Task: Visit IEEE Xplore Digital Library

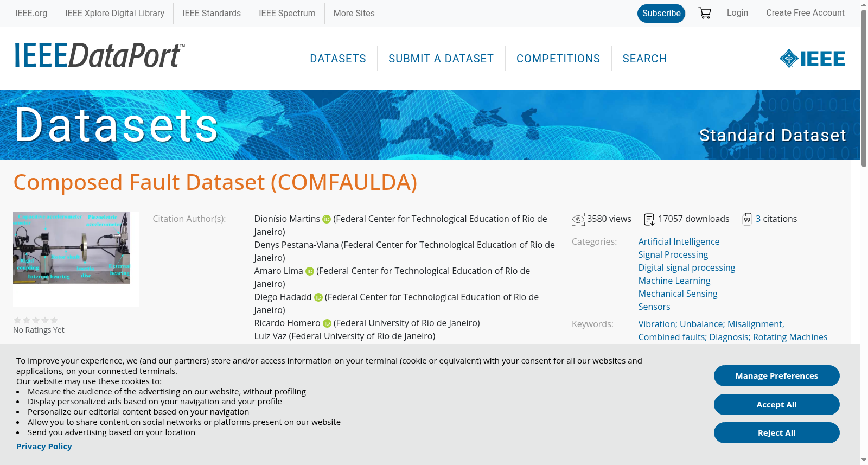Action: [114, 13]
